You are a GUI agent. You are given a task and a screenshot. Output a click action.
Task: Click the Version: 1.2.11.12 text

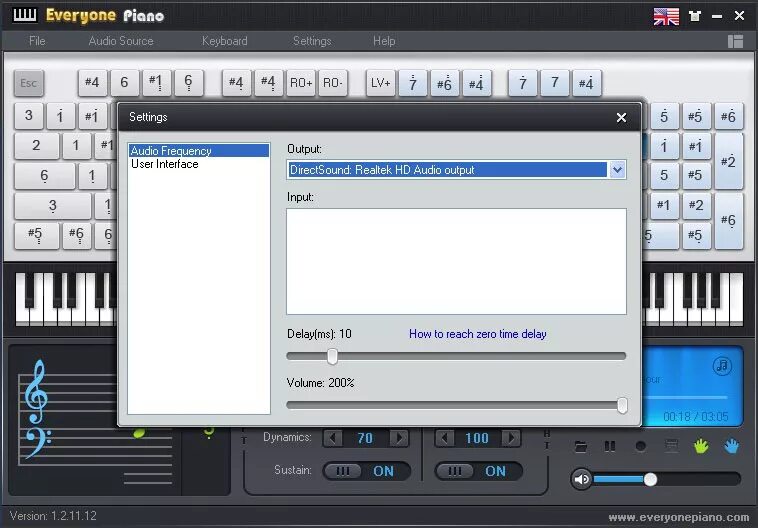[53, 516]
